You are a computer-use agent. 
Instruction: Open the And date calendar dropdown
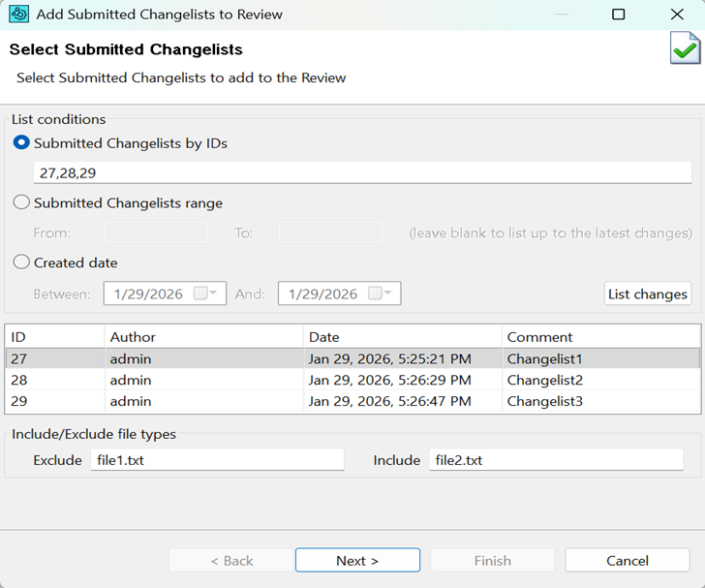tap(380, 294)
